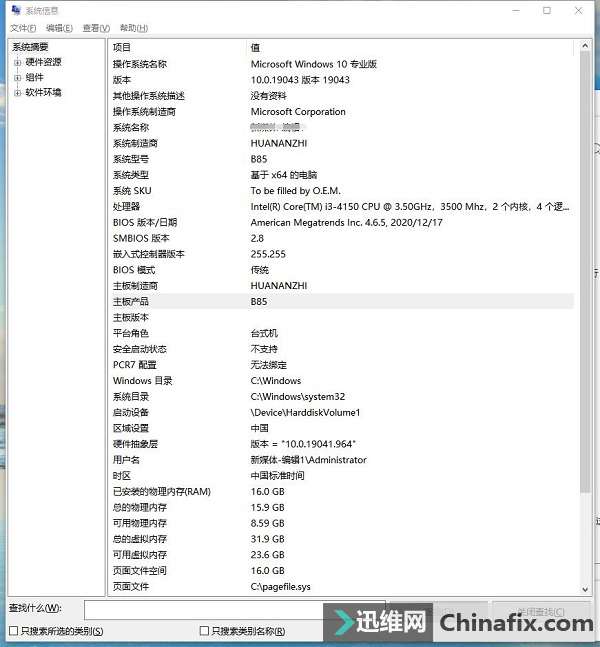Select the 嵌入式控制器版本 row
Image resolution: width=600 pixels, height=647 pixels.
pyautogui.click(x=341, y=254)
